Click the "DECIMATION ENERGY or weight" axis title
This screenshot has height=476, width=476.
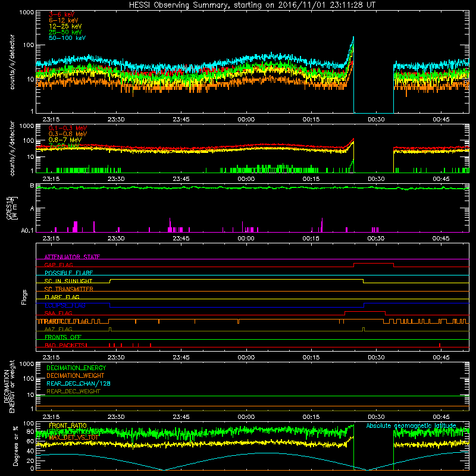[x=9, y=386]
